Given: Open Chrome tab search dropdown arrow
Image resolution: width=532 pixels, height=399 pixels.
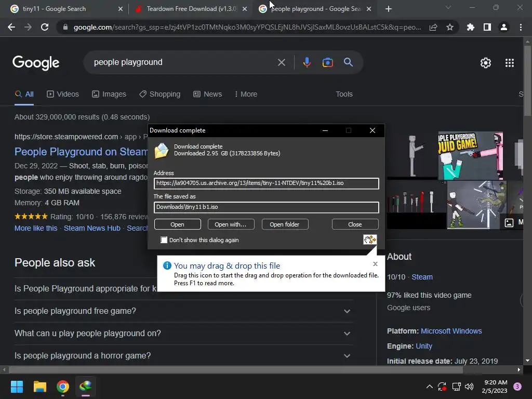Looking at the screenshot, I should tap(448, 7).
